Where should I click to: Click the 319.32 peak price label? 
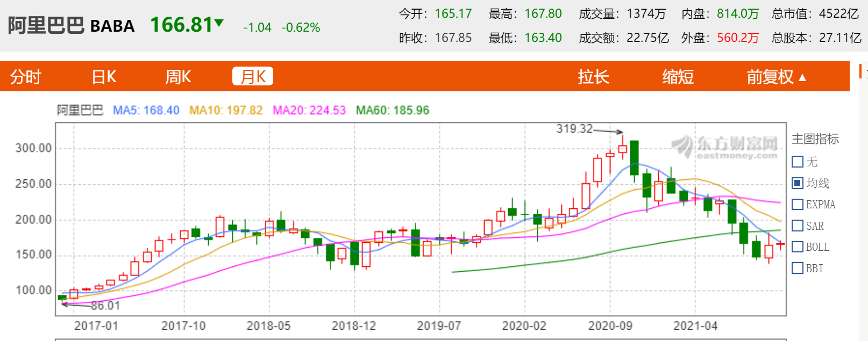[x=574, y=129]
